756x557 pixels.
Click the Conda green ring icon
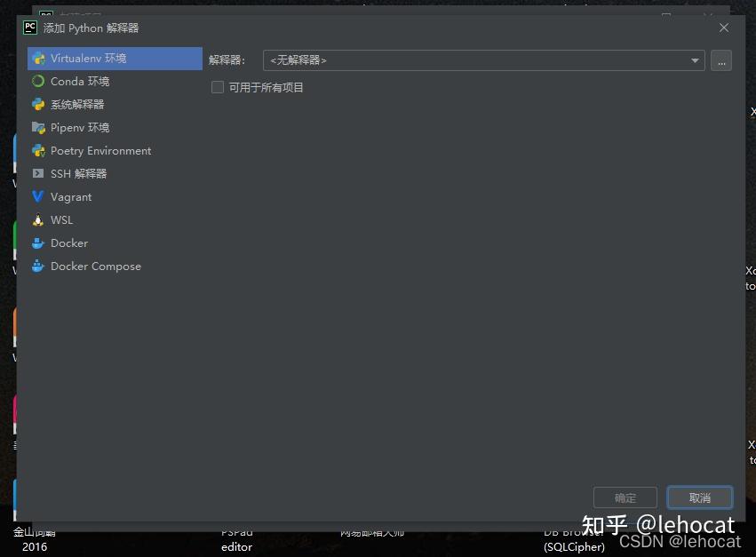(x=38, y=81)
